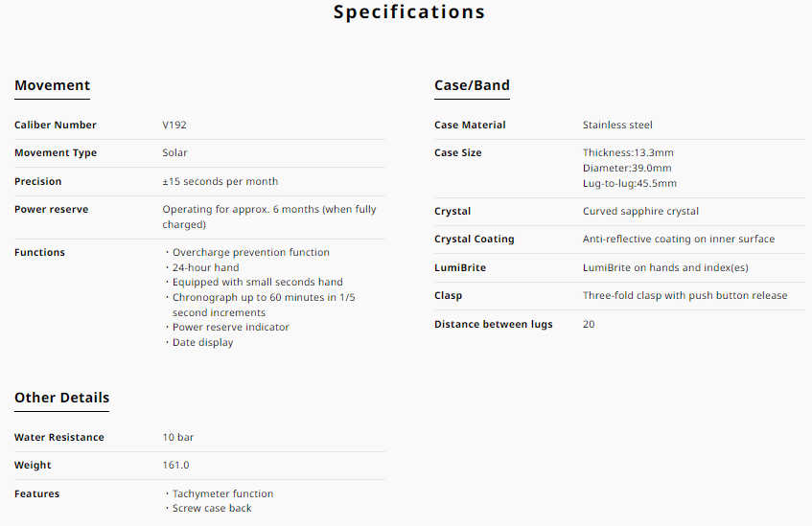Viewport: 812px width, 526px height.
Task: Click the Tachymeter function feature item
Action: tap(222, 494)
